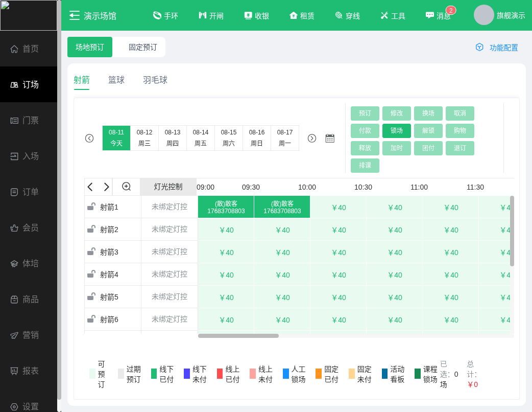The height and width of the screenshot is (412, 532).
Task: Click the 灯光控制 header
Action: (168, 187)
